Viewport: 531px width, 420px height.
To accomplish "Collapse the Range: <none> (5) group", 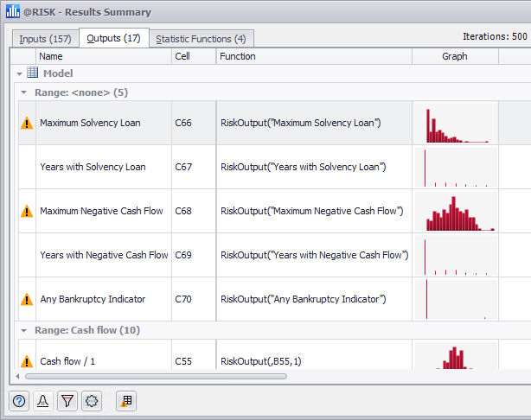I will point(23,92).
